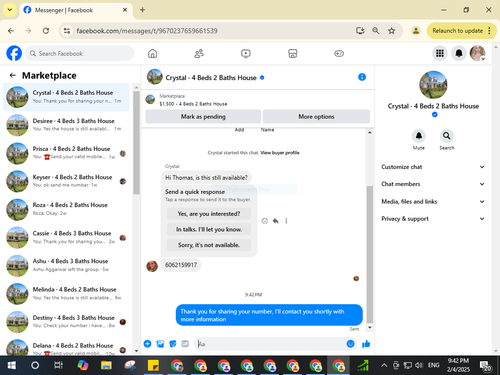Click More options button

[316, 117]
